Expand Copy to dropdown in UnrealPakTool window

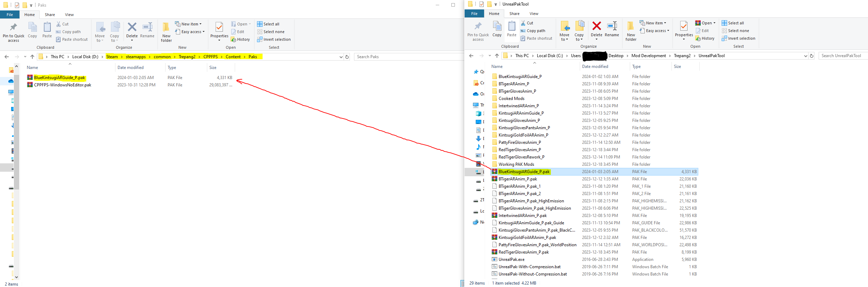pos(579,37)
